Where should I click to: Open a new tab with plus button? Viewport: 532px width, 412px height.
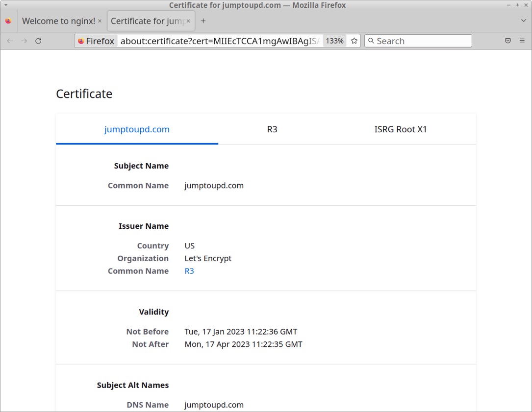click(x=203, y=21)
